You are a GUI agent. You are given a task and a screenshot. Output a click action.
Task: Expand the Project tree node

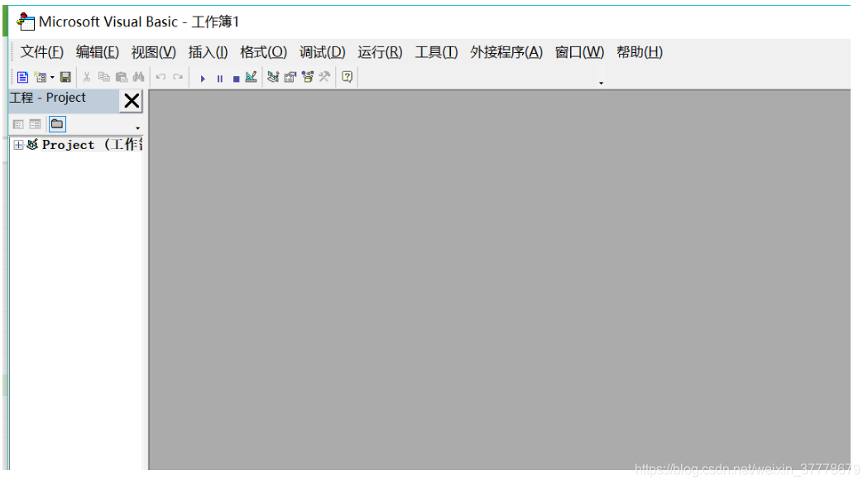pyautogui.click(x=18, y=145)
